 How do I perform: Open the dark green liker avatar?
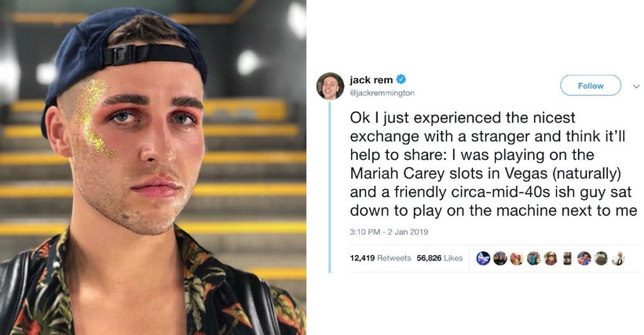[601, 258]
